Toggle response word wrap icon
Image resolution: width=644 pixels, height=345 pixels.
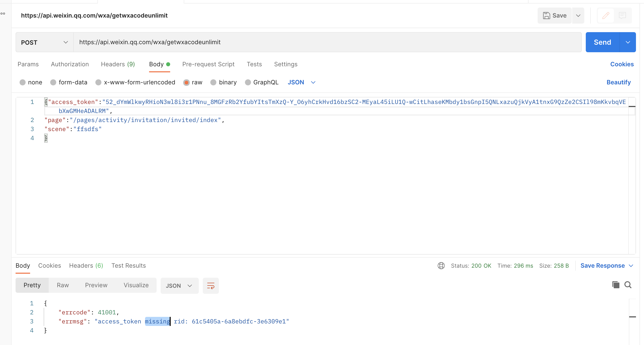[x=211, y=286]
